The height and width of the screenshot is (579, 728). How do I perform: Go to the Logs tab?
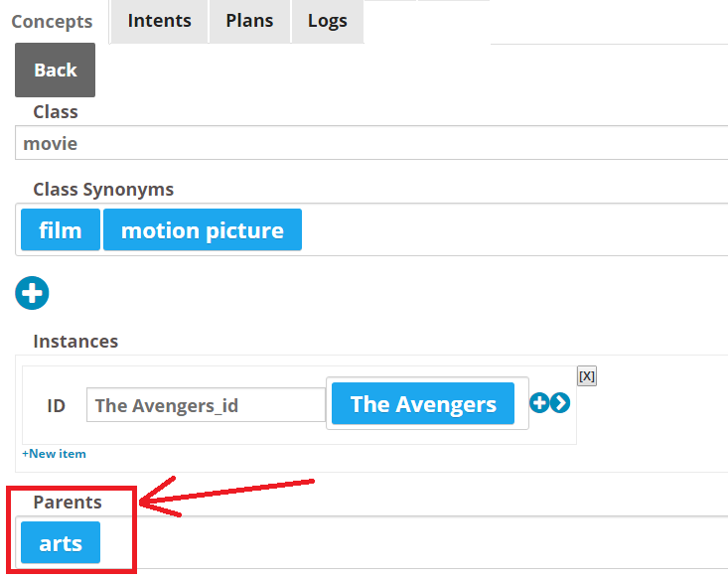pyautogui.click(x=328, y=21)
